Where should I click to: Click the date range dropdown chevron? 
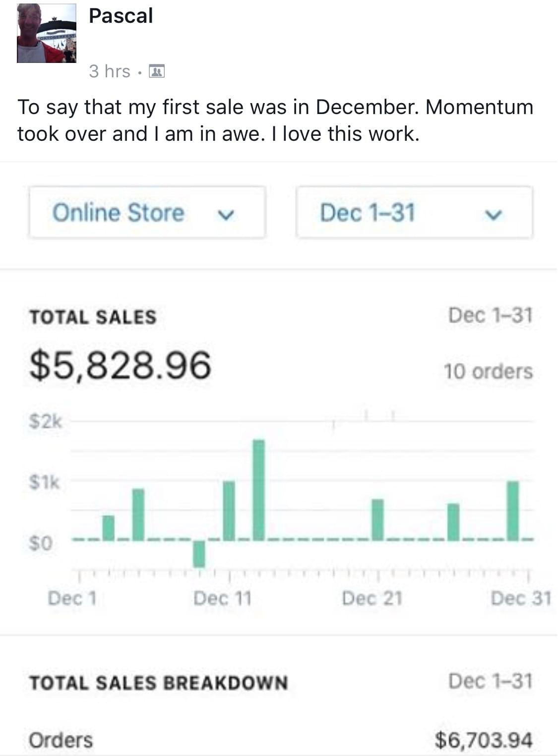[x=493, y=214]
